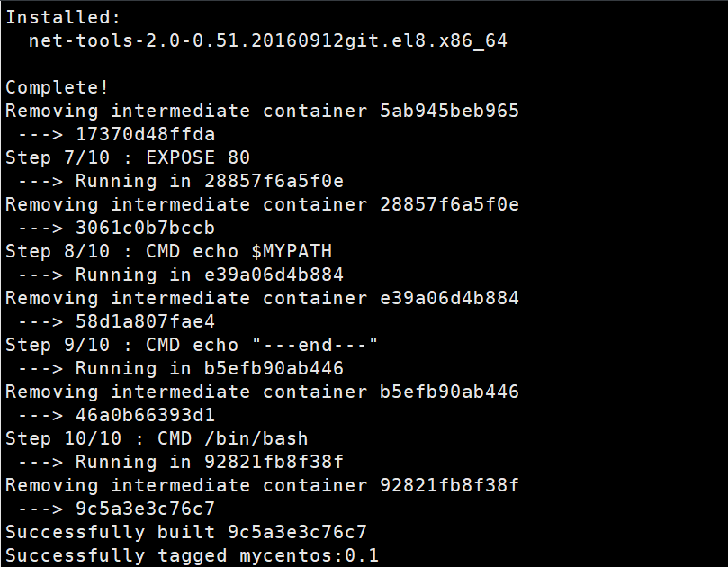Click the 'Successfully tagged mycentos:0.1' line
The width and height of the screenshot is (728, 567).
pyautogui.click(x=192, y=555)
